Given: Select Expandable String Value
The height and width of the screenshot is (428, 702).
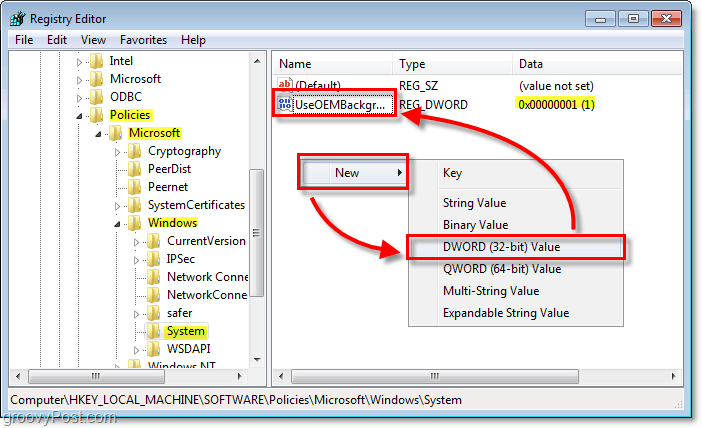Looking at the screenshot, I should click(515, 313).
